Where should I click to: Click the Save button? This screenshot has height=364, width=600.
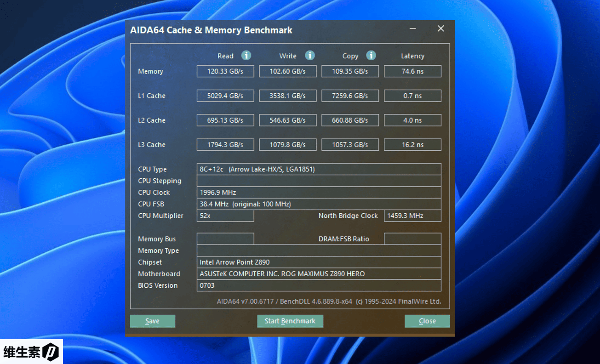[x=152, y=321]
